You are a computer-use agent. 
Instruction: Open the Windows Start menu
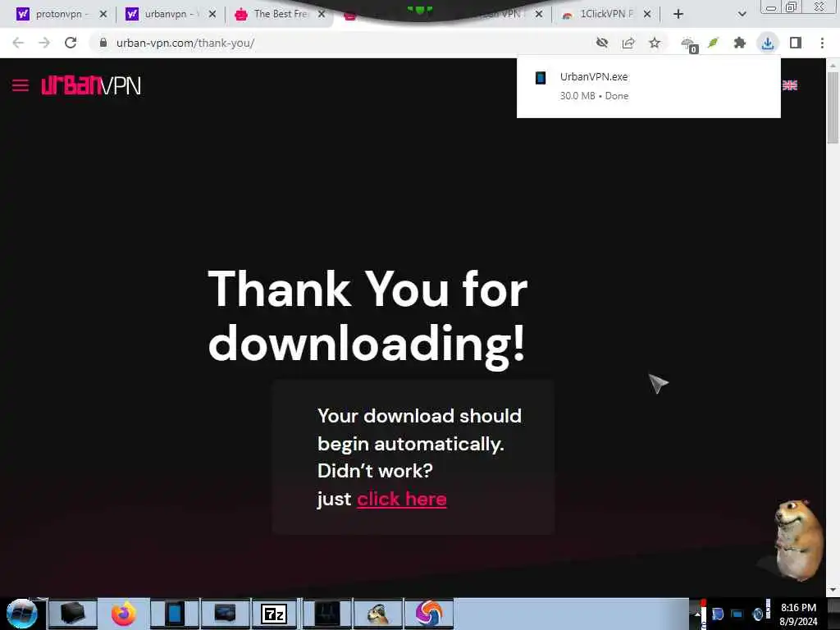point(22,614)
